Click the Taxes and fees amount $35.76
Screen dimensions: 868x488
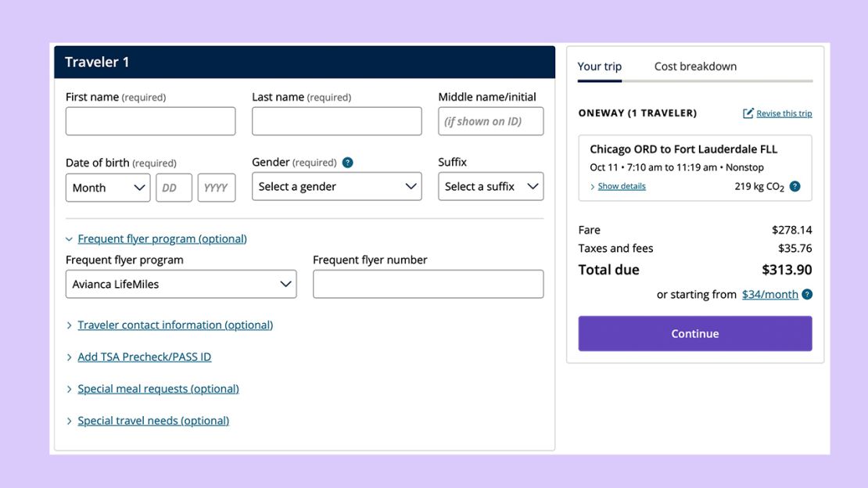(x=795, y=248)
